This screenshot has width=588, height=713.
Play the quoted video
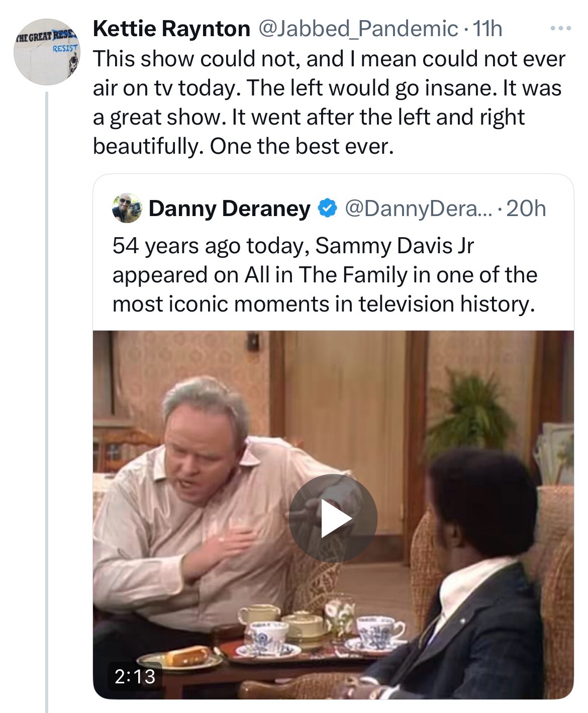333,518
